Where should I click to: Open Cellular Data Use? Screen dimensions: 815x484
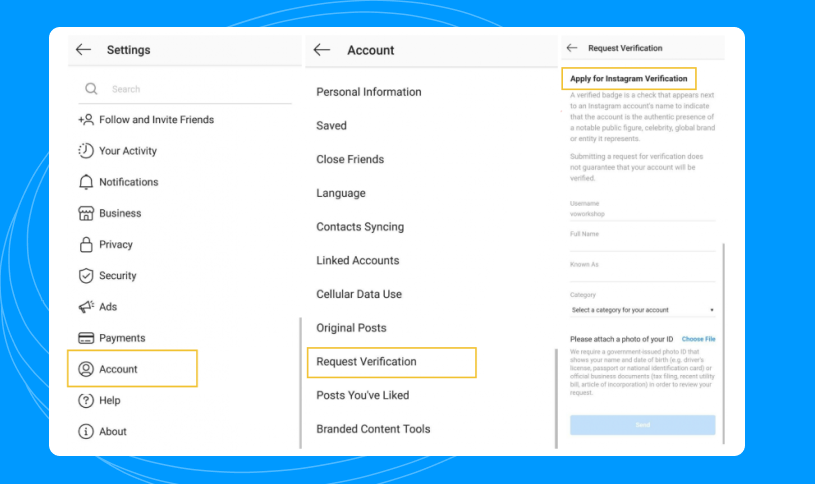click(x=359, y=294)
